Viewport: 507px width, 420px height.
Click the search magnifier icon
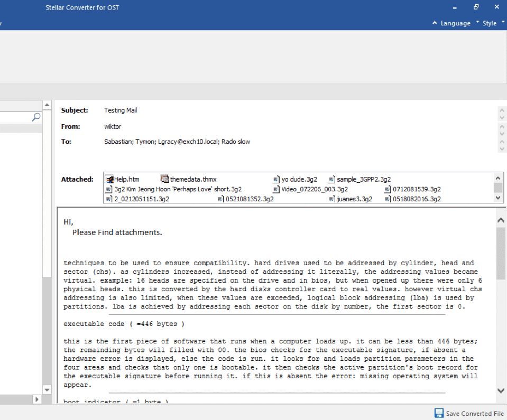36,117
